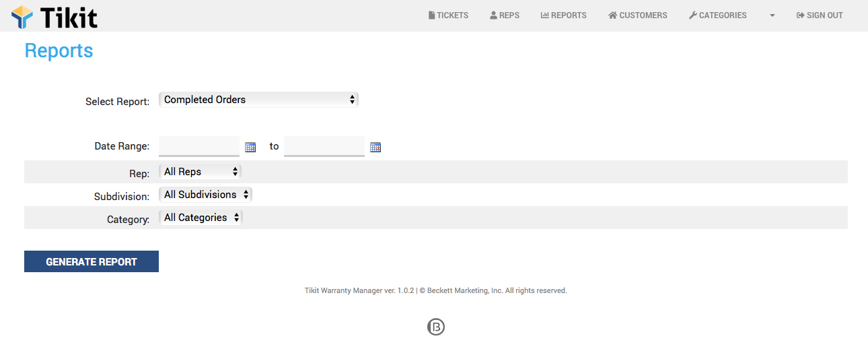Click the Tickets document icon
The height and width of the screenshot is (351, 868).
point(432,15)
